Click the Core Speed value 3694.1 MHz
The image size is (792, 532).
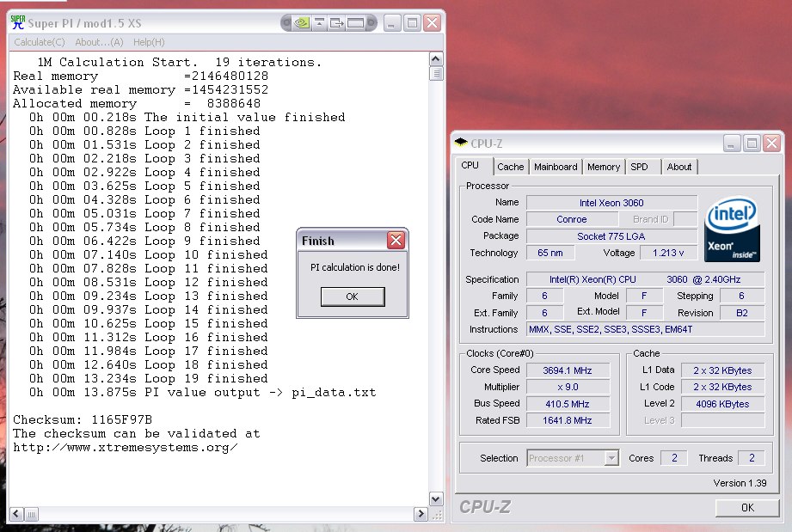[x=568, y=370]
